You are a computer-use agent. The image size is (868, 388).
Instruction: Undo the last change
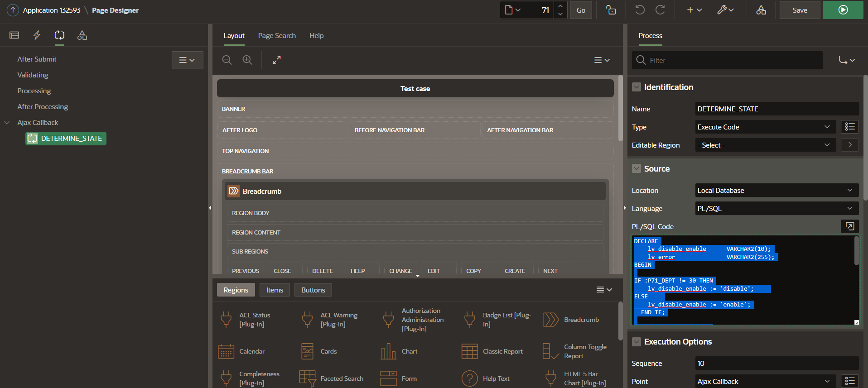(640, 10)
